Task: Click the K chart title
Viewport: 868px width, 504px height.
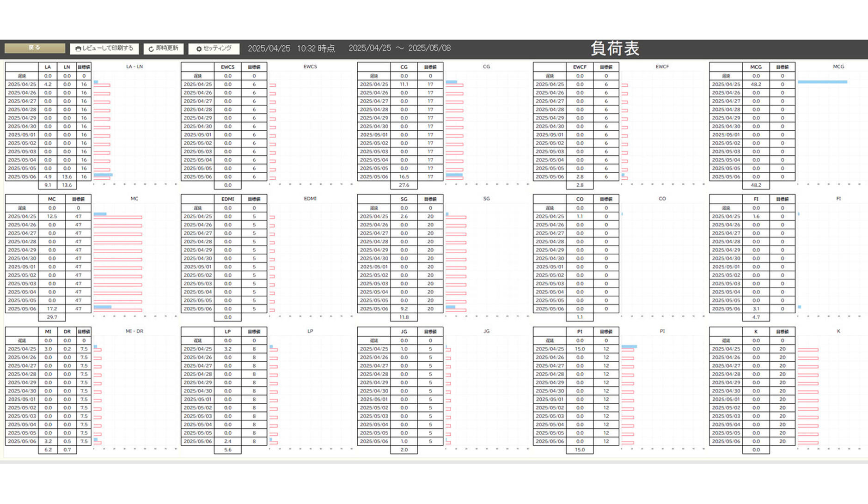Action: point(838,331)
